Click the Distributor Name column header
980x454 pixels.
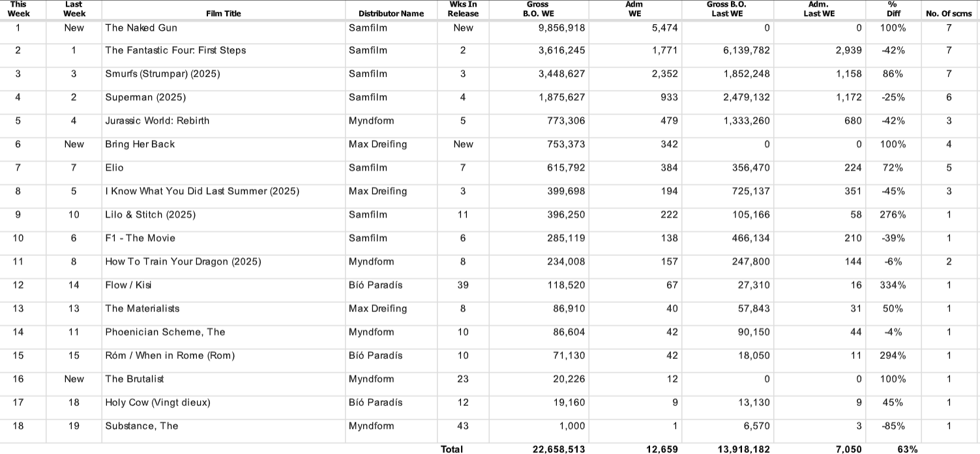391,13
